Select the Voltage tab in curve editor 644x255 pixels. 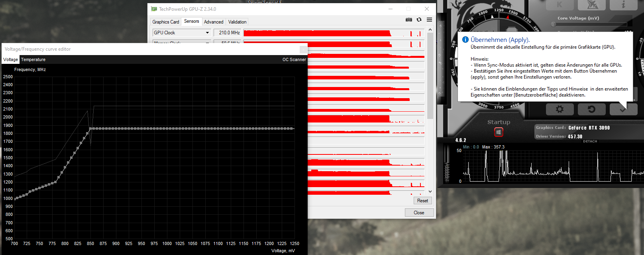click(11, 59)
